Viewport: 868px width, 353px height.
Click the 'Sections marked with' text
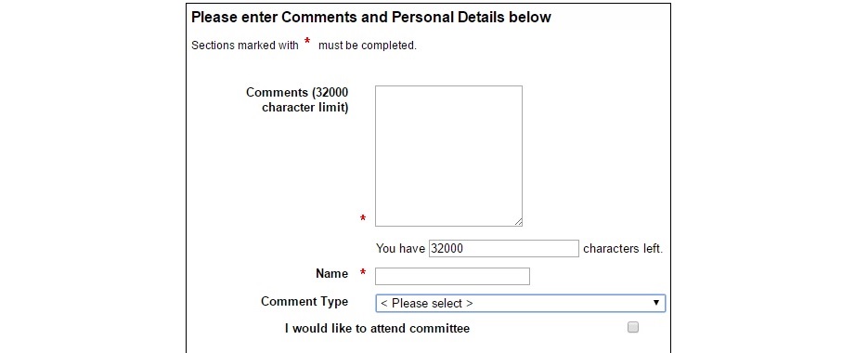pyautogui.click(x=245, y=46)
